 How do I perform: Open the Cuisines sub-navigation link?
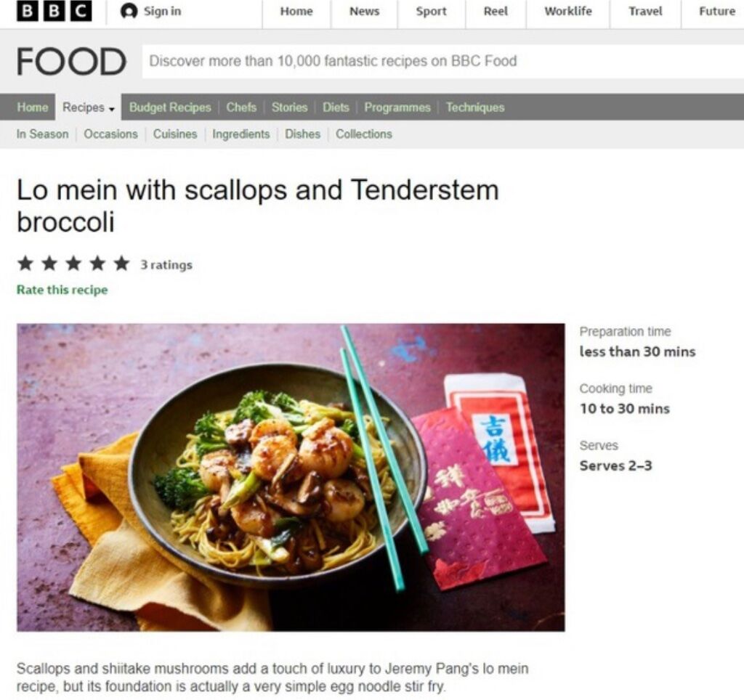174,134
